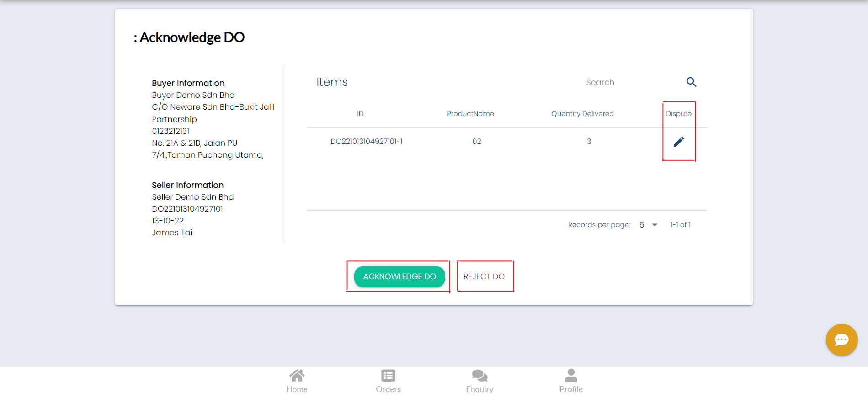
Task: Sort by the ProductName column header
Action: [470, 114]
